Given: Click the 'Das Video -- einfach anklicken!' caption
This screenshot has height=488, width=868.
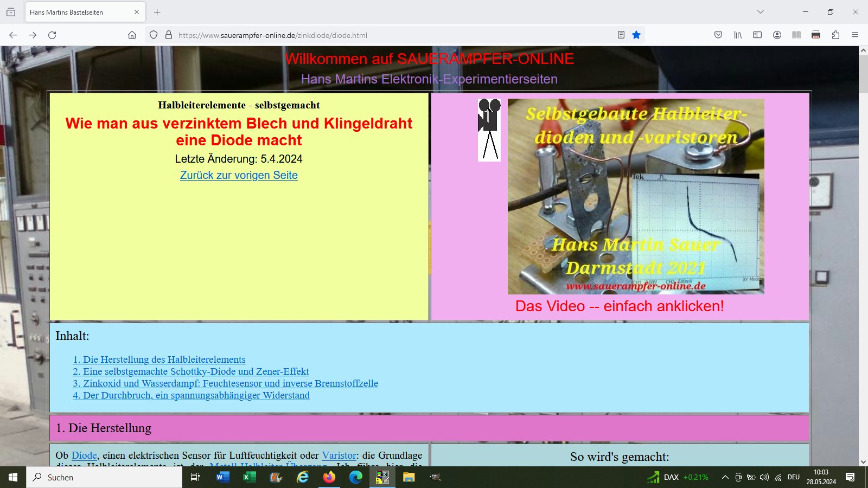Looking at the screenshot, I should pyautogui.click(x=620, y=306).
